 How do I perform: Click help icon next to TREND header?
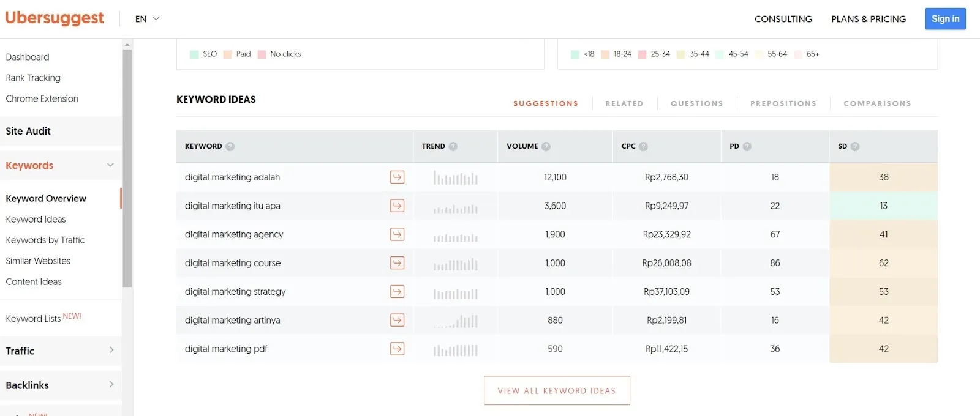[453, 146]
